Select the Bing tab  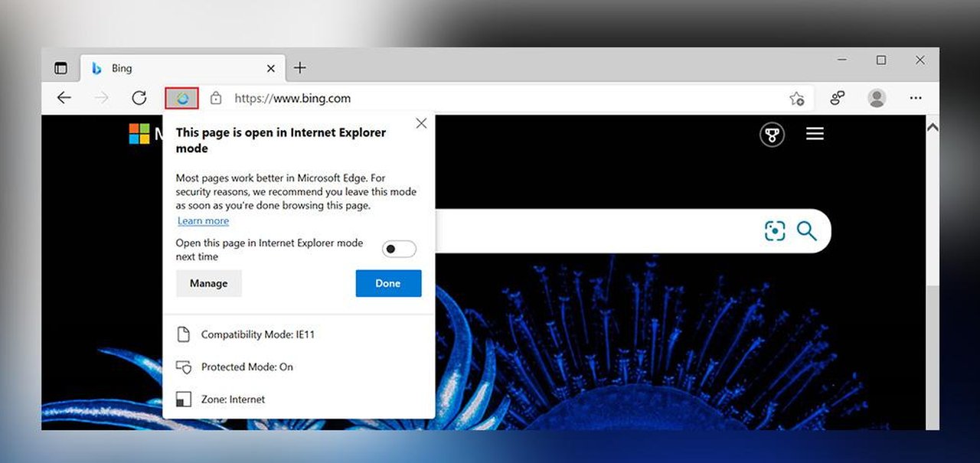click(x=181, y=68)
